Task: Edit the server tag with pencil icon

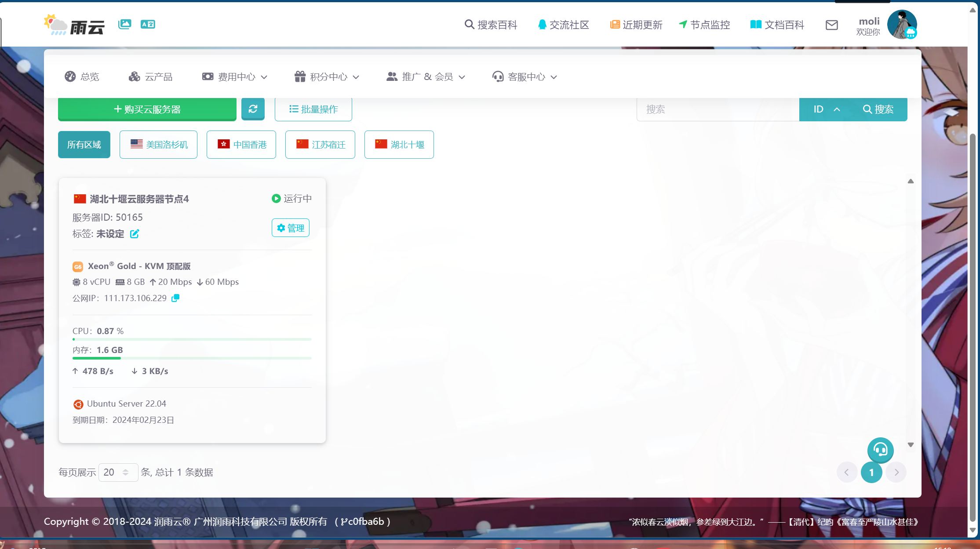Action: click(135, 234)
